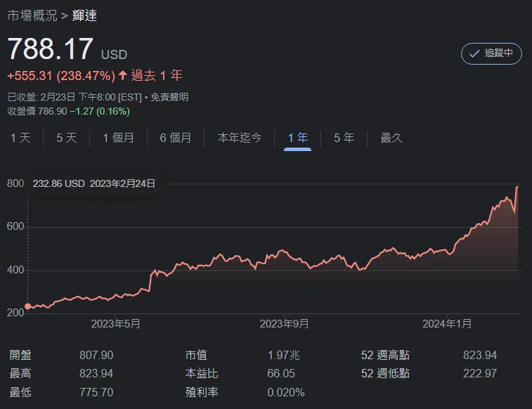Click the chart peak at the far right
532x409 pixels.
(x=517, y=187)
